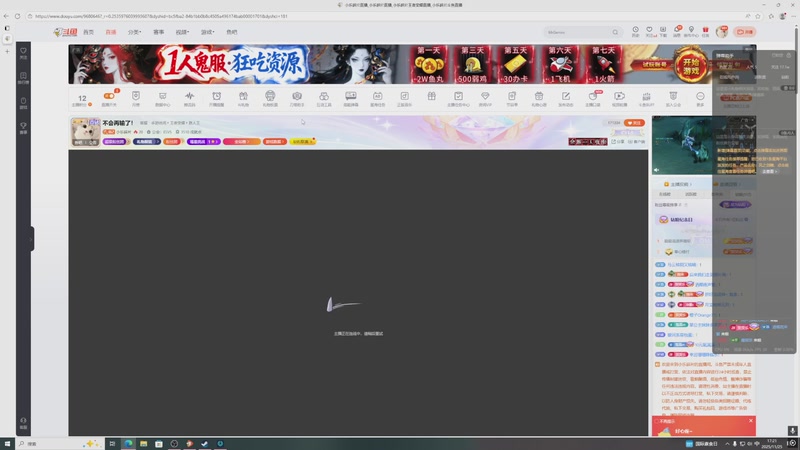Click sidebar heart follow icon
The height and width of the screenshot is (450, 800).
[x=23, y=53]
